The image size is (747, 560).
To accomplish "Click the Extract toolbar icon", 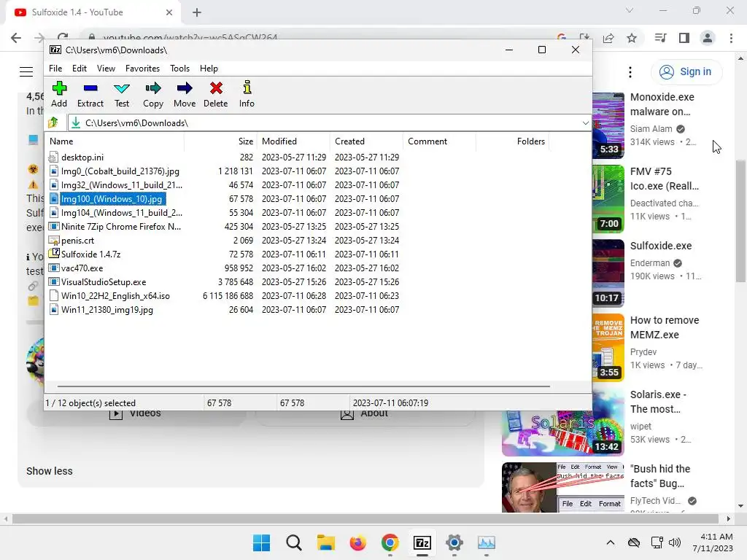I will click(x=90, y=94).
